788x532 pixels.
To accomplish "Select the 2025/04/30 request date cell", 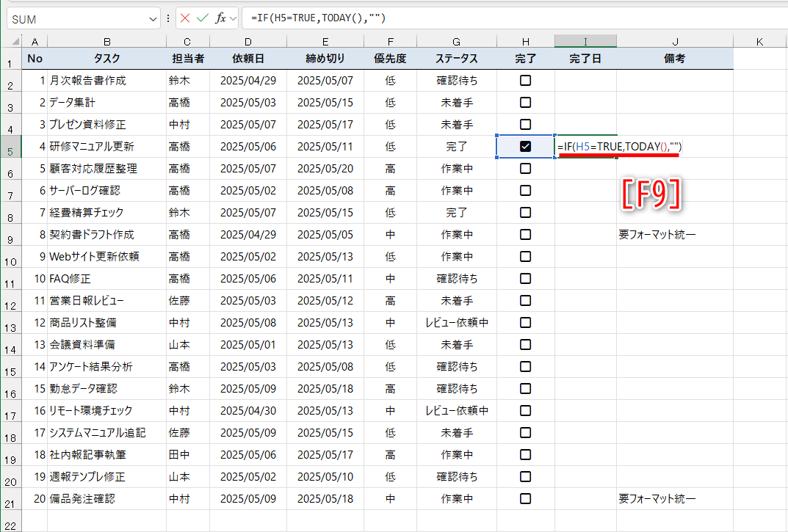I will tap(248, 410).
